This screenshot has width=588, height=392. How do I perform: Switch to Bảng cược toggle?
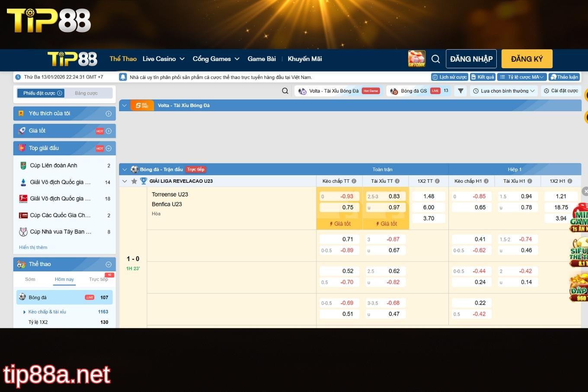[86, 93]
